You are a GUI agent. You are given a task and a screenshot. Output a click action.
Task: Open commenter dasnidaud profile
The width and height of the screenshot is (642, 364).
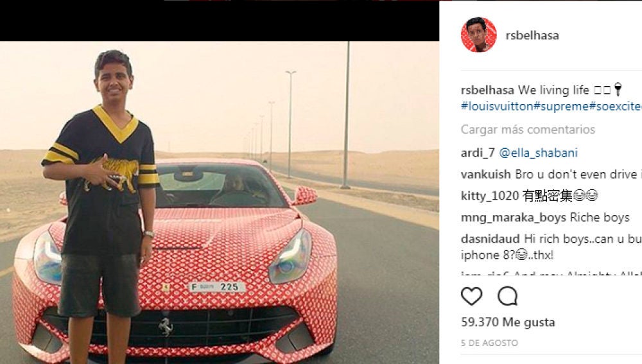point(490,239)
